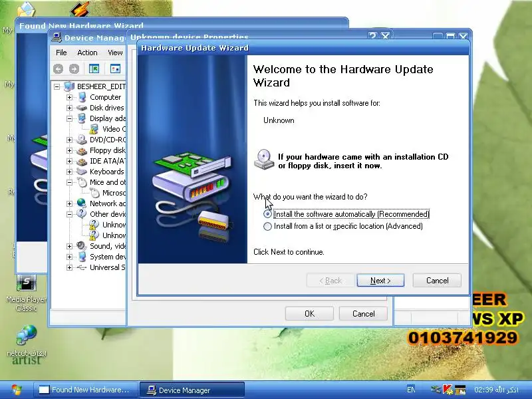Switch to Found New Hardware taskbar button
Viewport: 532px width, 399px height.
click(85, 390)
